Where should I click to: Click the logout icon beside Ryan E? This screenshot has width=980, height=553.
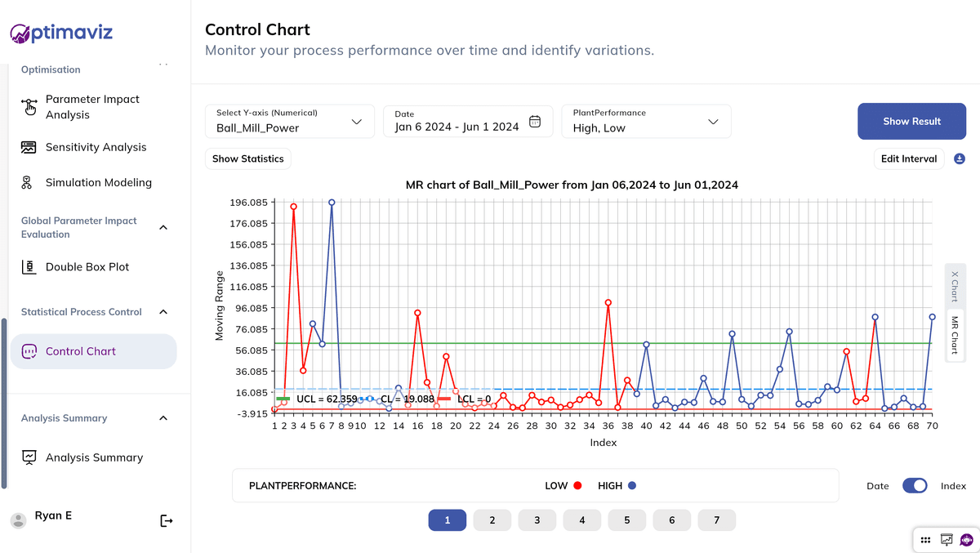[x=167, y=520]
